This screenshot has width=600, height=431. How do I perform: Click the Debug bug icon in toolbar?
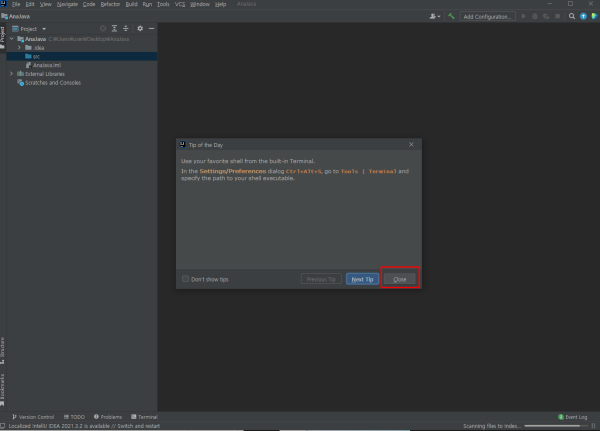(535, 16)
